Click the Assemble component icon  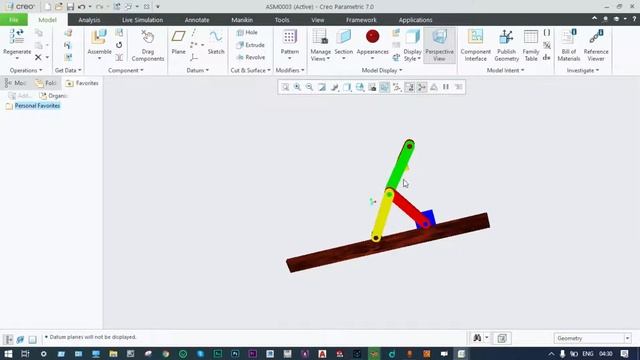[99, 37]
